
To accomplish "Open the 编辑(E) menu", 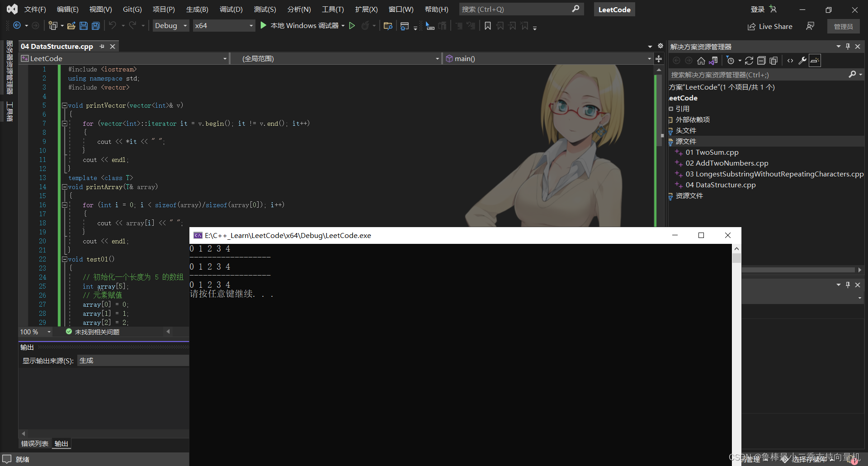I will coord(67,9).
